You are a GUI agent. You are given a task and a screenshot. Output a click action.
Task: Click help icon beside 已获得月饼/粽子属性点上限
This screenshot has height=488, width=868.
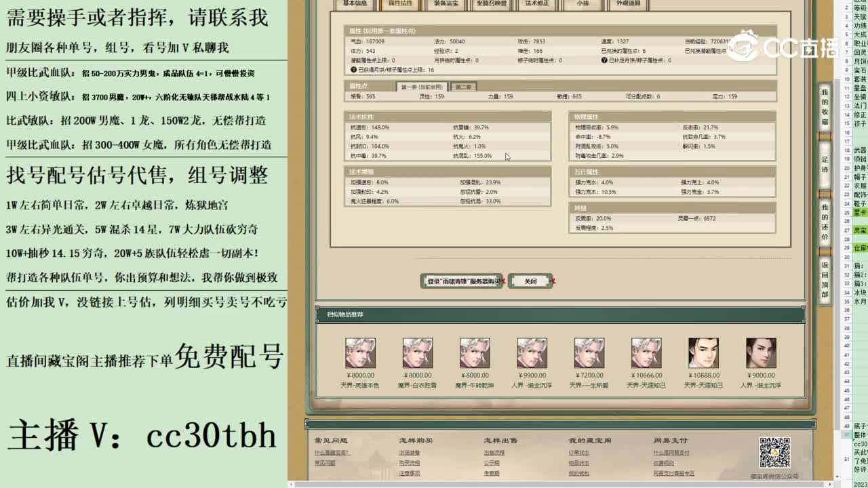(353, 70)
